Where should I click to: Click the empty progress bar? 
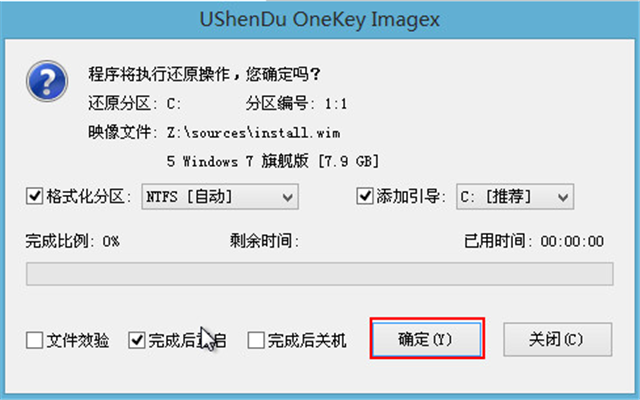(x=320, y=274)
